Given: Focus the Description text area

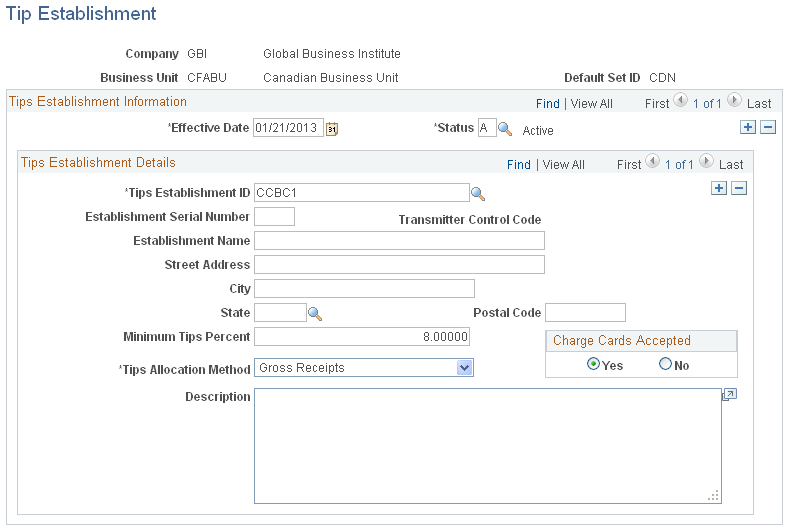Looking at the screenshot, I should (488, 446).
